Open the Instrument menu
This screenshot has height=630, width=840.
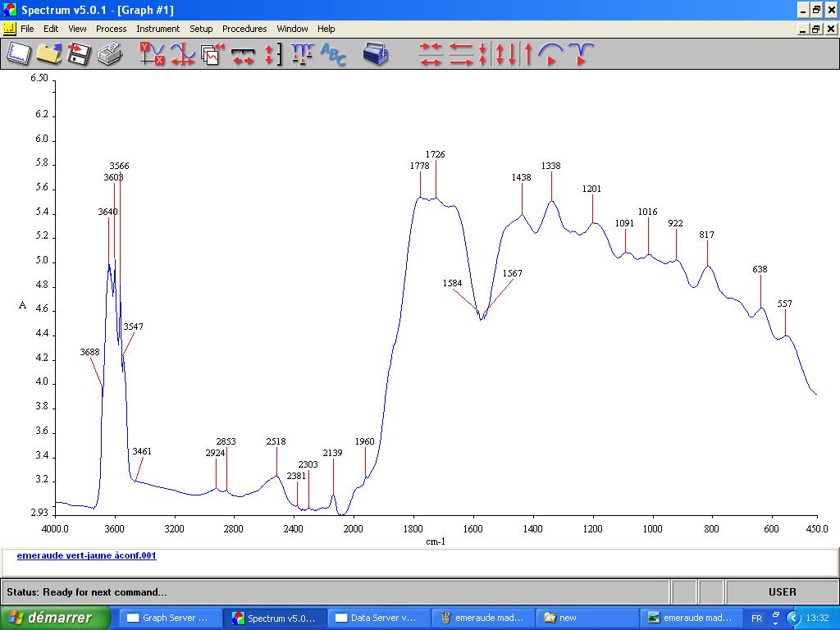click(x=157, y=29)
